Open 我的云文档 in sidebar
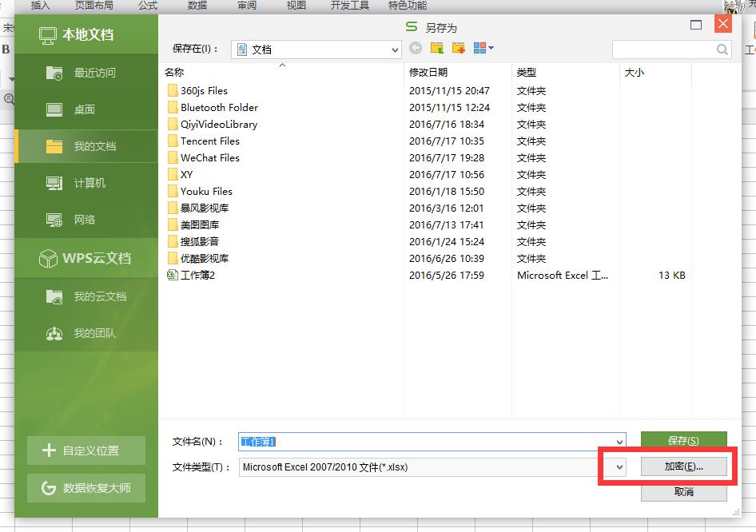The width and height of the screenshot is (756, 532). pos(86,296)
